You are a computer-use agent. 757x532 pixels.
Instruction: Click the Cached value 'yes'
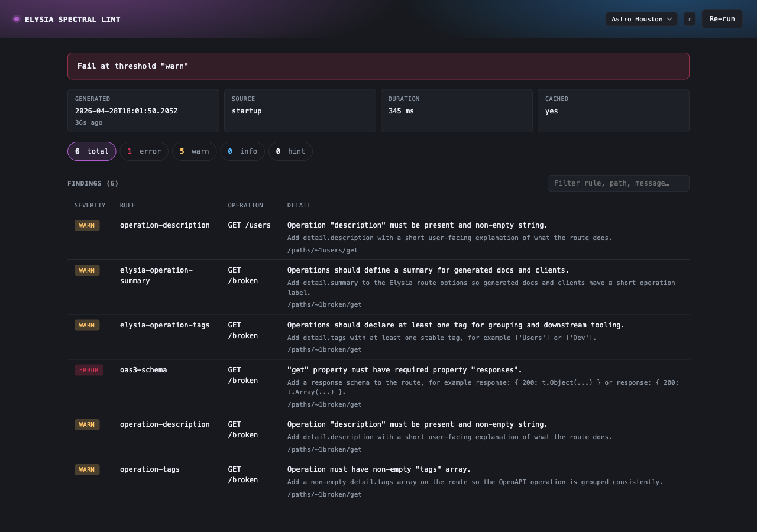click(552, 111)
